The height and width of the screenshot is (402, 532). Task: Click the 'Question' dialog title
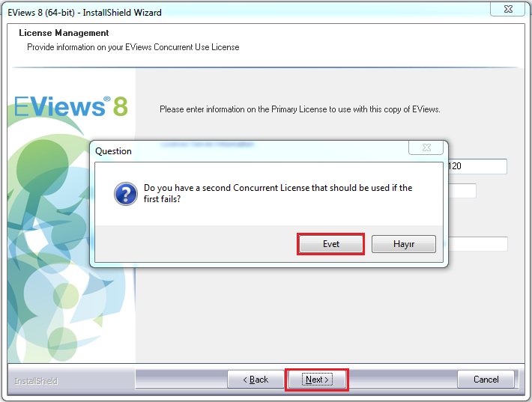[x=113, y=151]
